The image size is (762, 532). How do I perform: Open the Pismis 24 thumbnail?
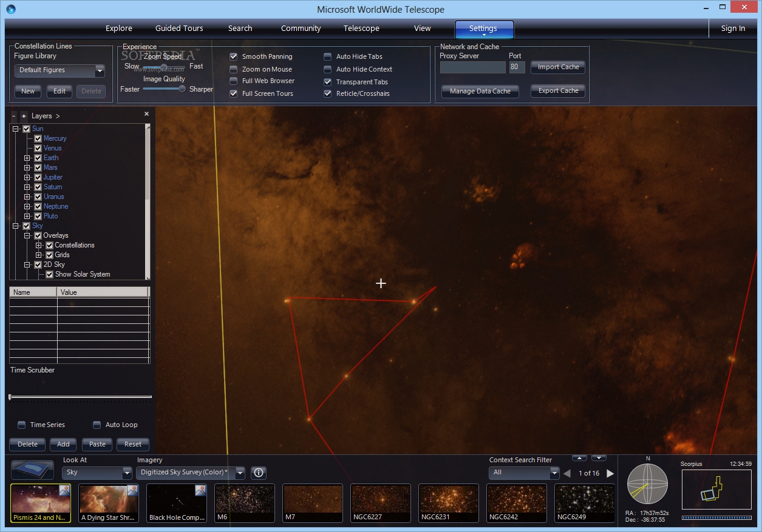tap(41, 503)
